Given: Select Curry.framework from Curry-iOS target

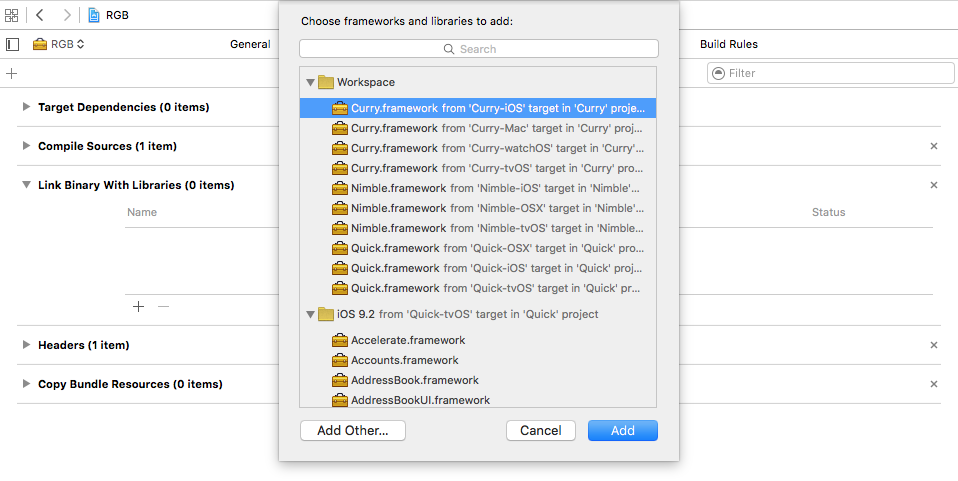Looking at the screenshot, I should tap(478, 108).
